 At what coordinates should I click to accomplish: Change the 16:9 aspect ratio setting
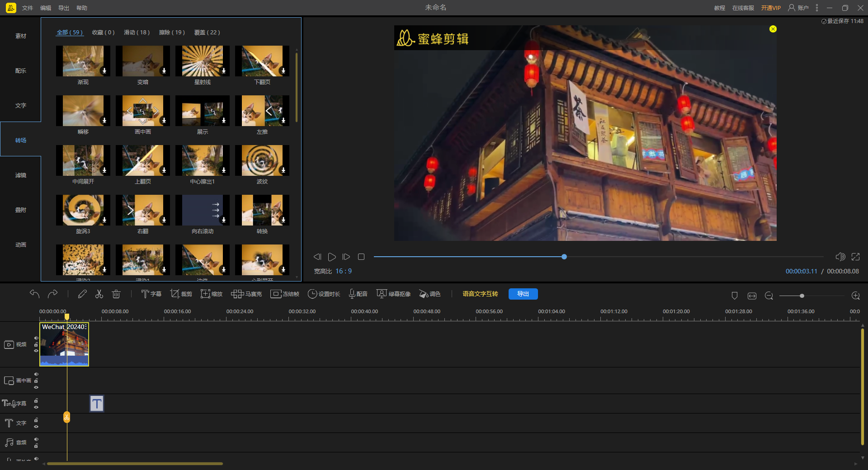pos(344,271)
